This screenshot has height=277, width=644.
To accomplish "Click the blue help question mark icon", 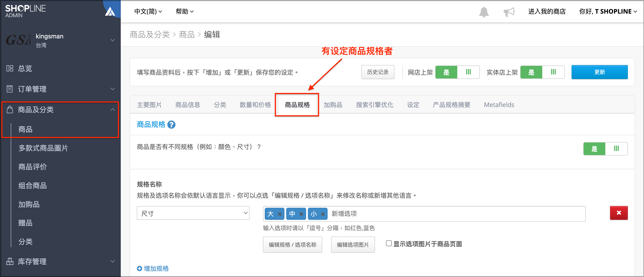I will pos(171,124).
